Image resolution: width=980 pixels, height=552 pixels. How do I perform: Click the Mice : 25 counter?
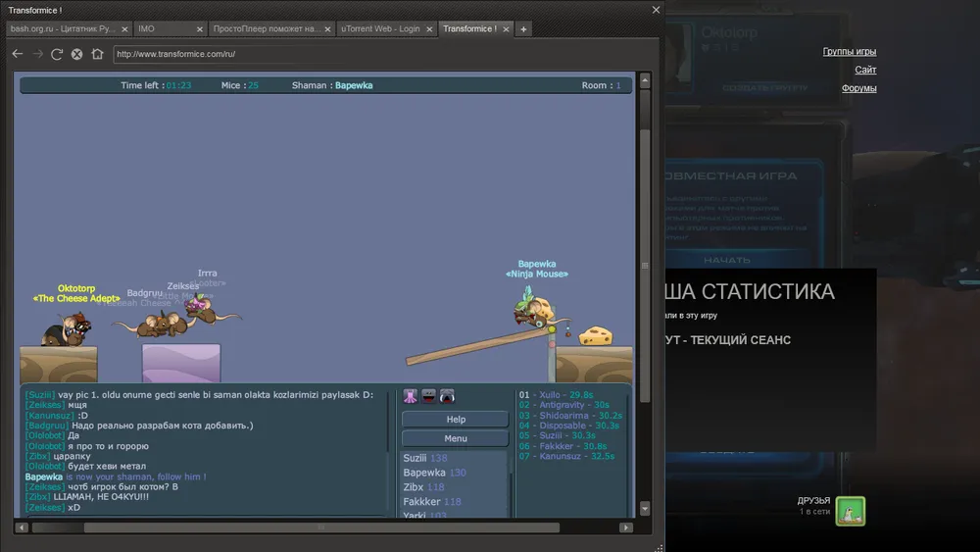(240, 85)
